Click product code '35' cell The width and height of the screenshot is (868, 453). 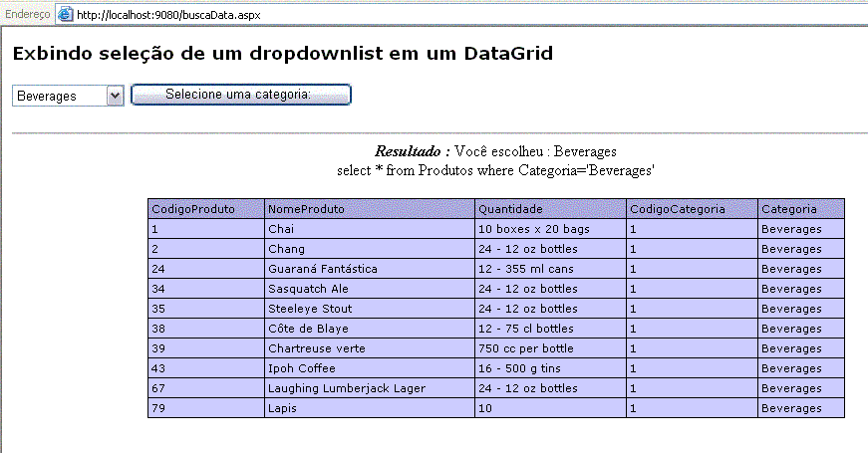pos(206,309)
